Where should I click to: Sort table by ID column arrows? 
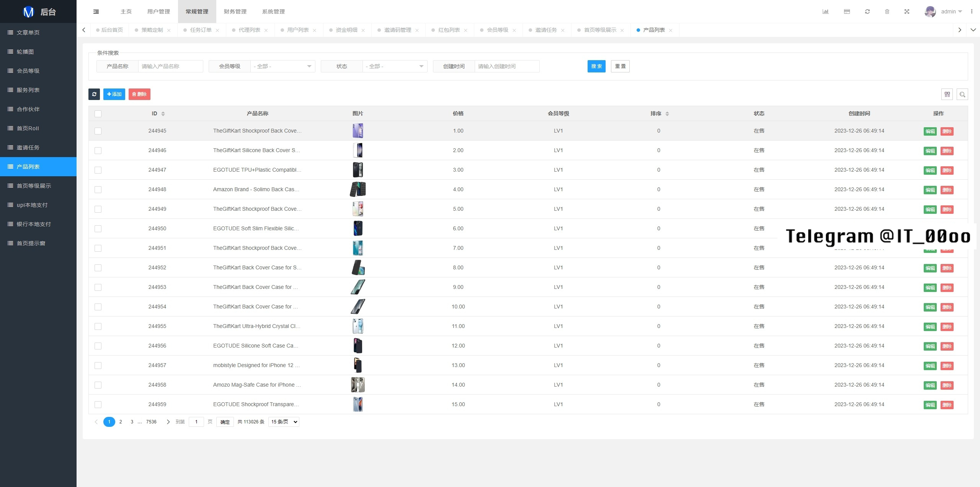tap(163, 114)
